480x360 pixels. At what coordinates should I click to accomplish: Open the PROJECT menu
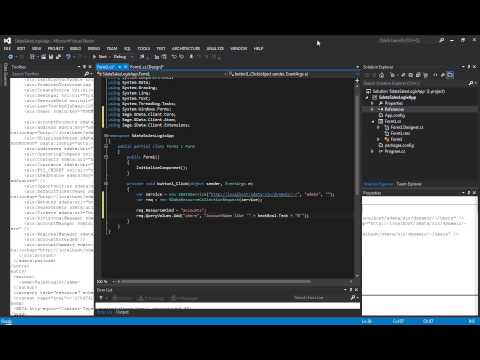pos(56,49)
